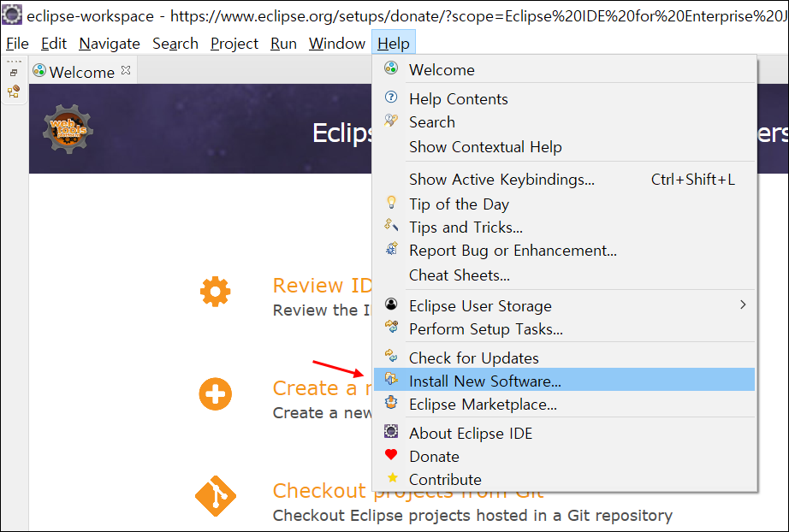Select Check for Updates entry
Screen dimensions: 789x532
pos(564,358)
